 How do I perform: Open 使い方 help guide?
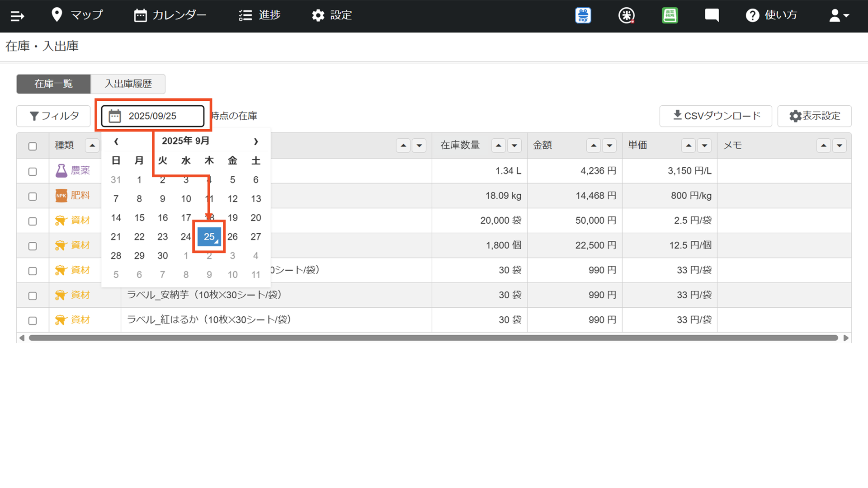point(771,15)
